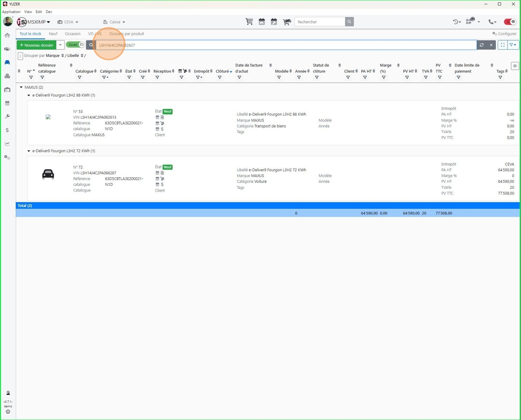
Task: Open the gears settings icon in sidebar
Action: tap(7, 157)
